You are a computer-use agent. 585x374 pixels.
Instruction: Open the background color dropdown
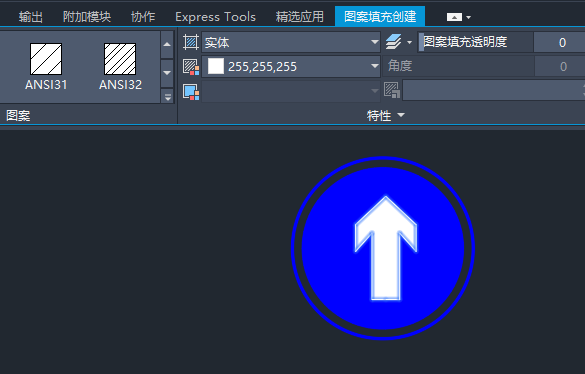click(x=291, y=91)
